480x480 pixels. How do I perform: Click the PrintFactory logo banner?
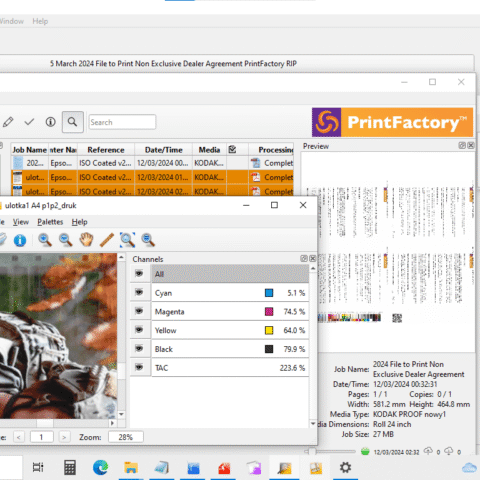tap(392, 122)
